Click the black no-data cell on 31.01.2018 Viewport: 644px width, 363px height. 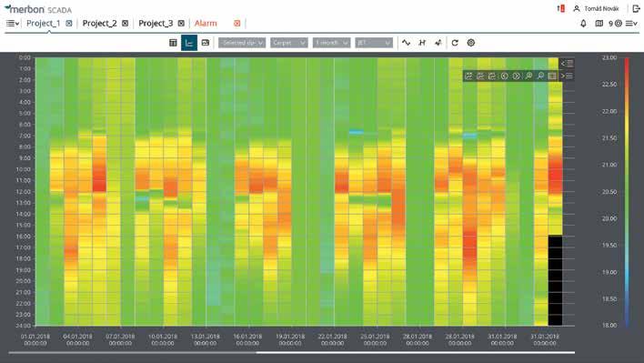(555, 280)
